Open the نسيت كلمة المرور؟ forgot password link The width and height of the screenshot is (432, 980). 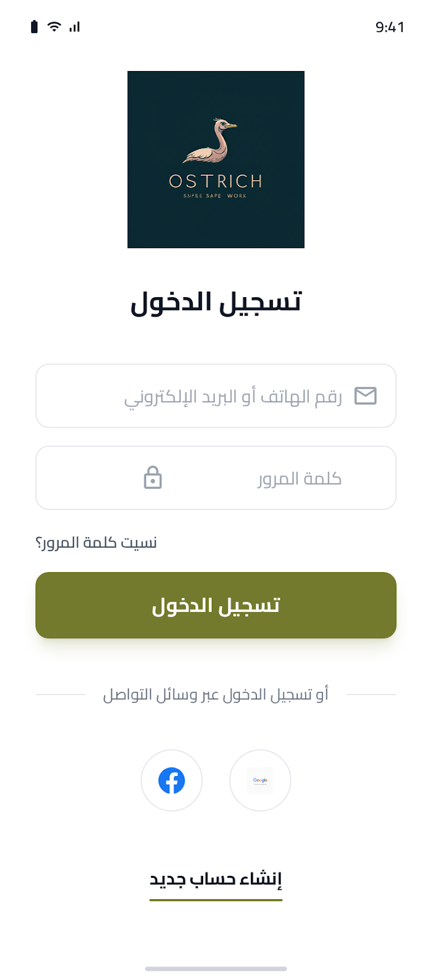[x=96, y=541]
